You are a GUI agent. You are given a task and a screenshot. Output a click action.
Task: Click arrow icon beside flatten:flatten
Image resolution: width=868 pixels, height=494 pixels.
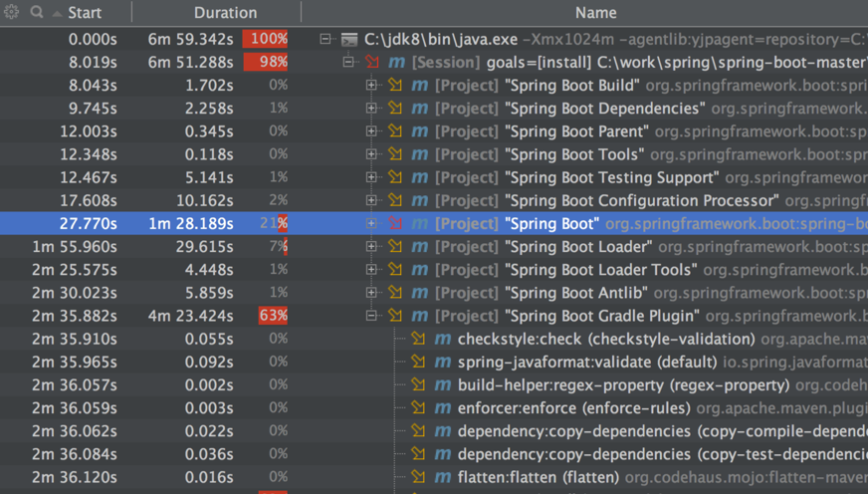(x=418, y=477)
